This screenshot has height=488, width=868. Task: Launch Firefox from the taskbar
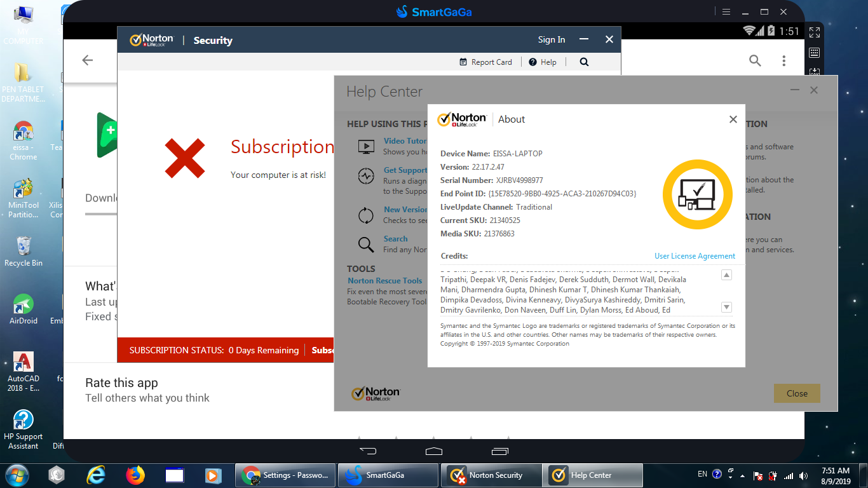click(135, 475)
